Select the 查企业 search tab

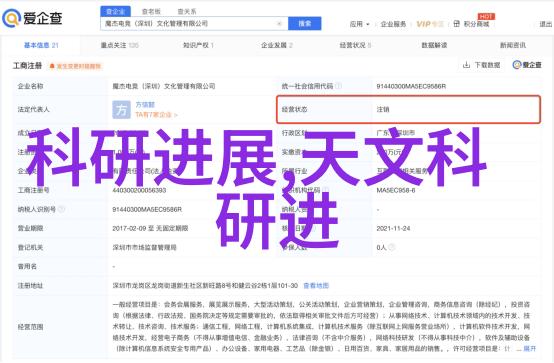(116, 11)
